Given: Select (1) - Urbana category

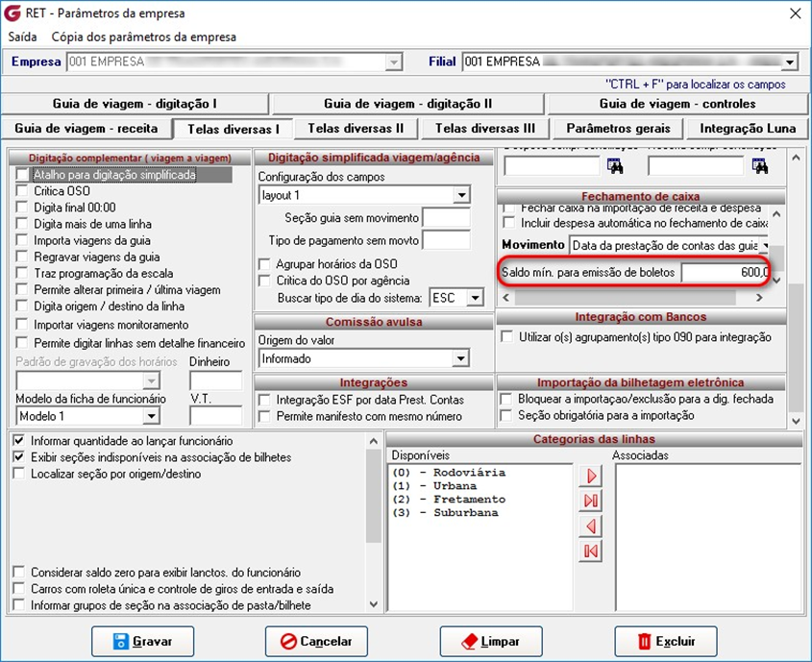Looking at the screenshot, I should click(x=434, y=486).
